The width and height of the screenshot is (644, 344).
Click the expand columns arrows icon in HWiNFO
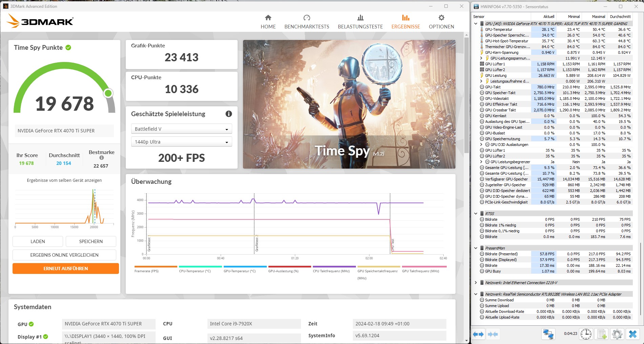coord(478,334)
